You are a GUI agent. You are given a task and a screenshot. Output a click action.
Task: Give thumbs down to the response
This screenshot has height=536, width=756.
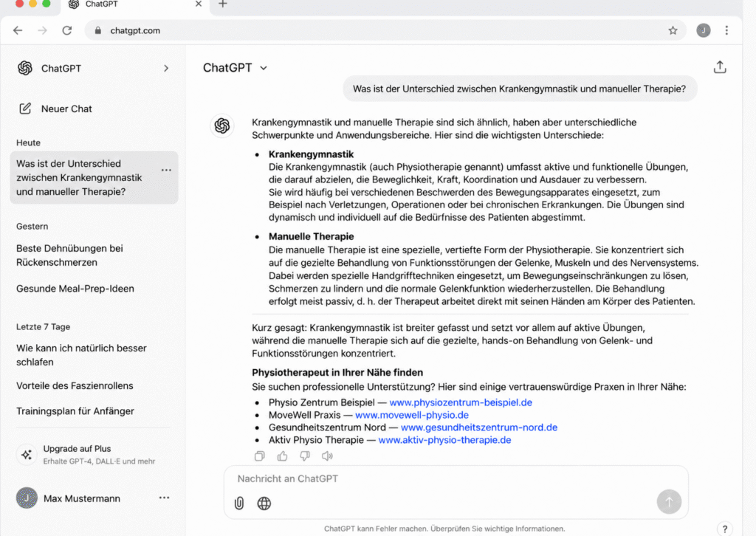point(305,456)
